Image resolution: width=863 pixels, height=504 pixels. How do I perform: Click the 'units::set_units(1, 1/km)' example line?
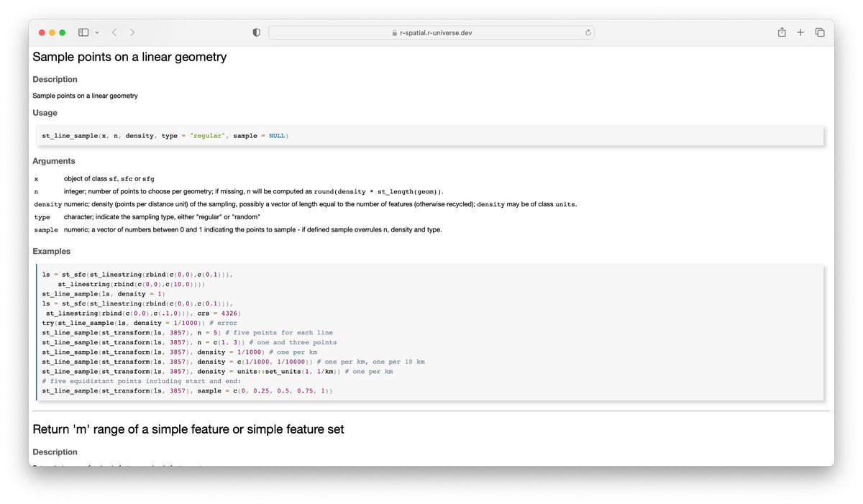pos(217,372)
